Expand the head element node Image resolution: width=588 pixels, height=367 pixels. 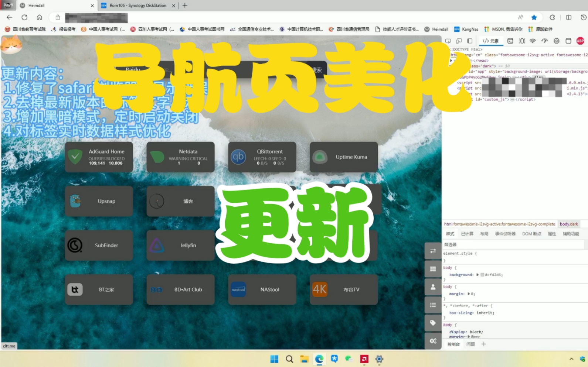tap(451, 61)
